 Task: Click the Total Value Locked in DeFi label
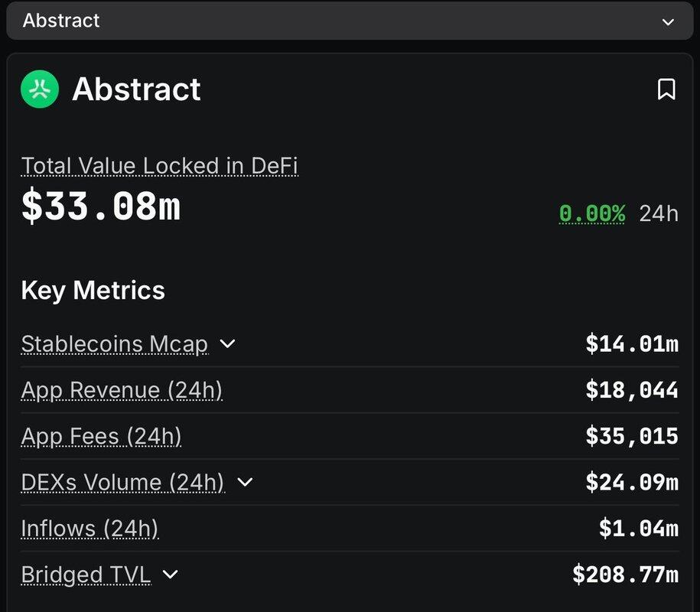pos(159,166)
